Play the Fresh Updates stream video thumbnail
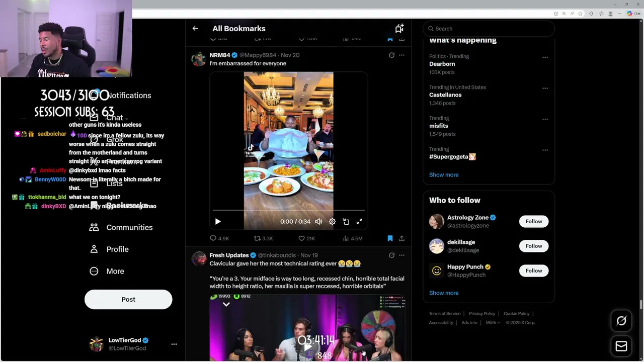Image resolution: width=644 pixels, height=362 pixels. click(307, 328)
